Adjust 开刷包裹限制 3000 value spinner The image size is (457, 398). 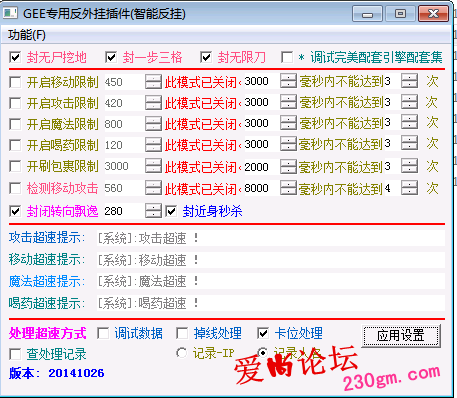[x=153, y=166]
